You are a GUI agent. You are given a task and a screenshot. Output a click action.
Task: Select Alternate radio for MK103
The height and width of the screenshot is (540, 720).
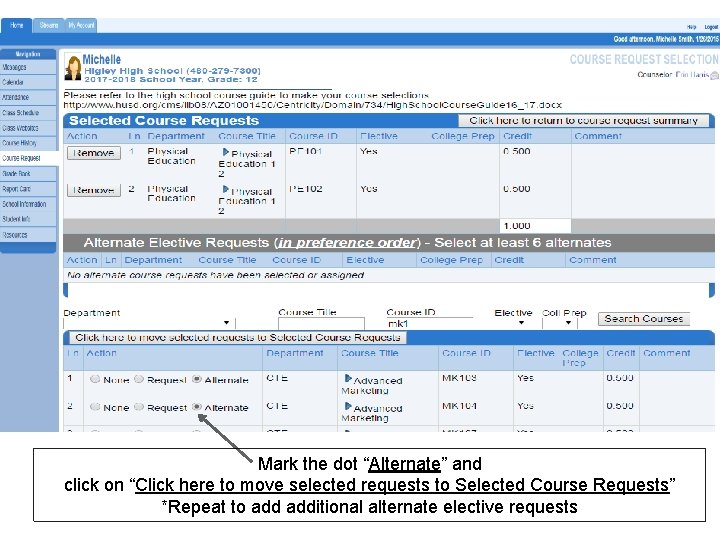pos(197,379)
